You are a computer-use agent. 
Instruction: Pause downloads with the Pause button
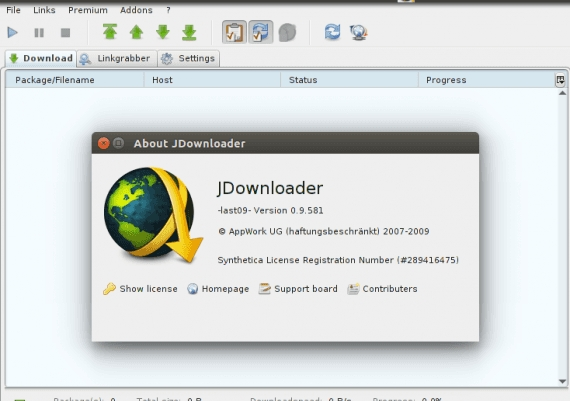39,33
